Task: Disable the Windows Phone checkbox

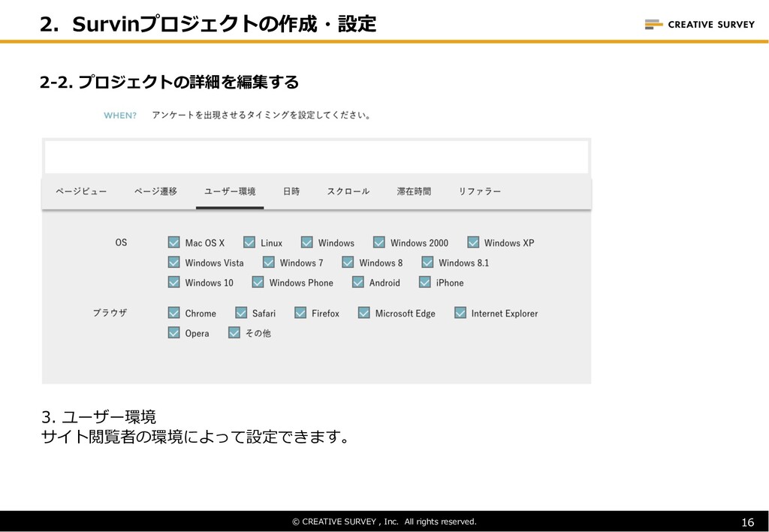Action: pyautogui.click(x=258, y=282)
